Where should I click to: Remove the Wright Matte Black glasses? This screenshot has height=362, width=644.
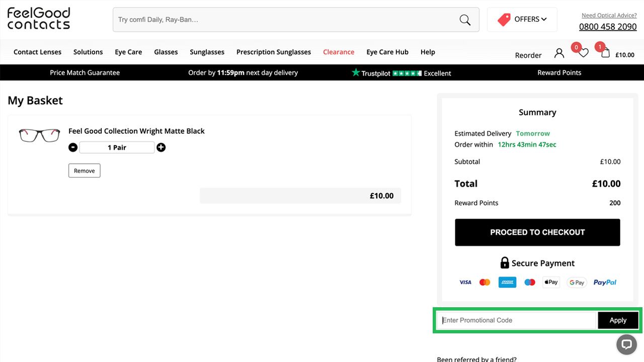[85, 171]
